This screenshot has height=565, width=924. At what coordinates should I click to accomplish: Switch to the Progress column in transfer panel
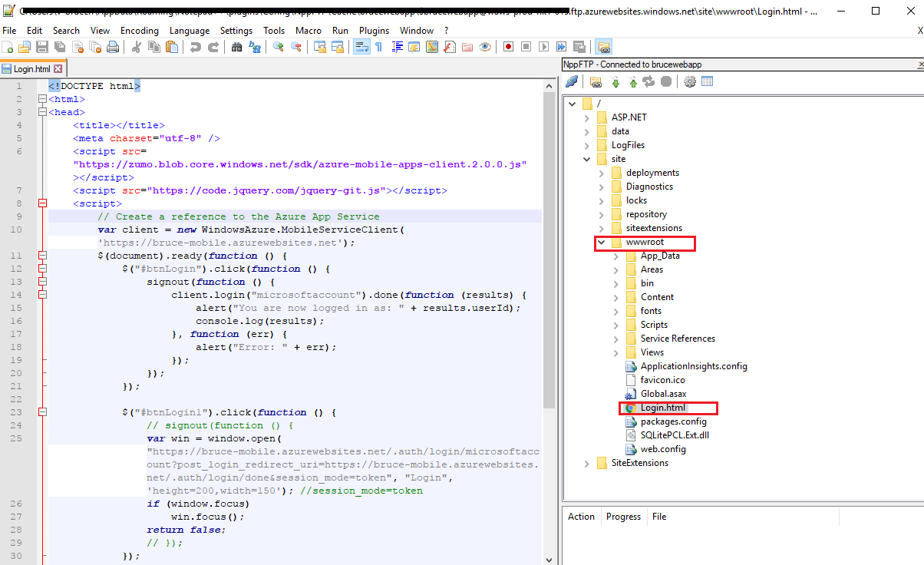click(x=623, y=516)
